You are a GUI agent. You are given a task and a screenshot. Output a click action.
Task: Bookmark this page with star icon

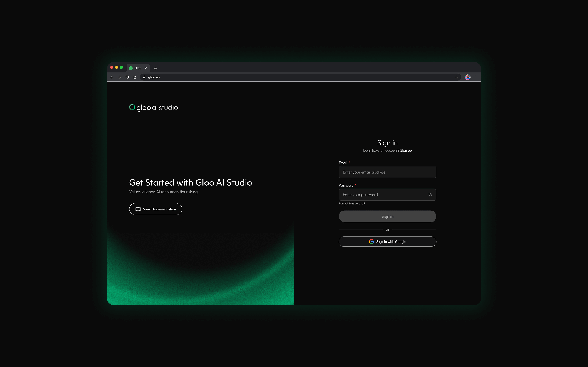(456, 77)
